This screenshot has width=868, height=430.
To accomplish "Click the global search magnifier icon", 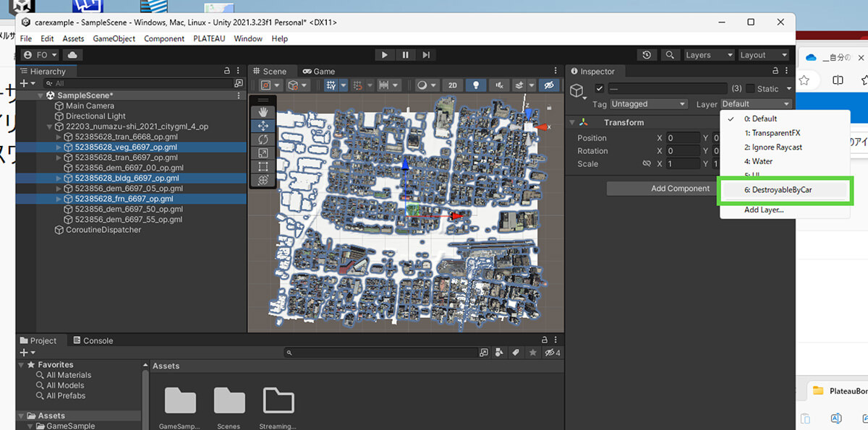I will [670, 55].
